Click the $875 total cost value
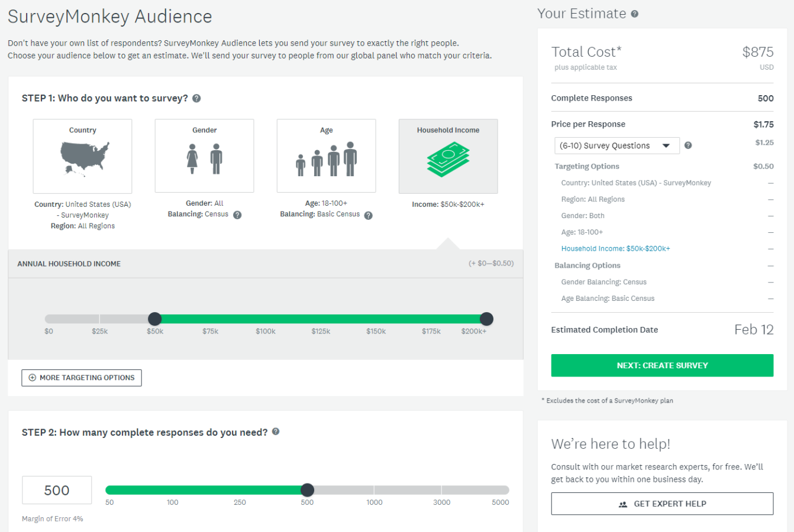Screen dimensions: 794x532 coord(758,52)
